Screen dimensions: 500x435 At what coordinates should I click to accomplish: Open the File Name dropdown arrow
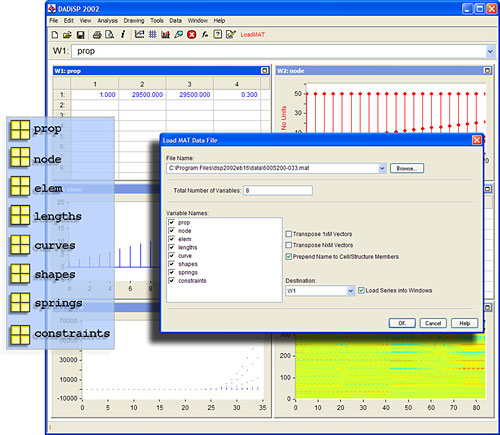point(382,168)
